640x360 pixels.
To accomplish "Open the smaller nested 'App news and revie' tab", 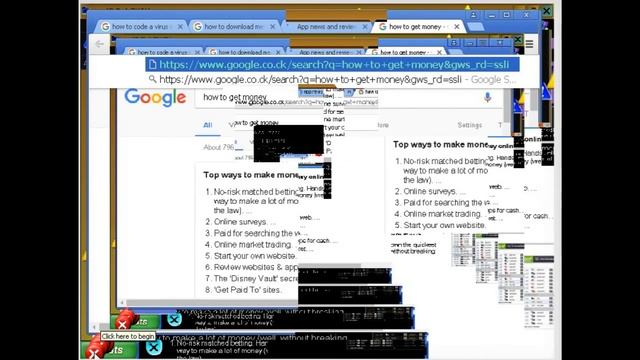I will coord(324,52).
